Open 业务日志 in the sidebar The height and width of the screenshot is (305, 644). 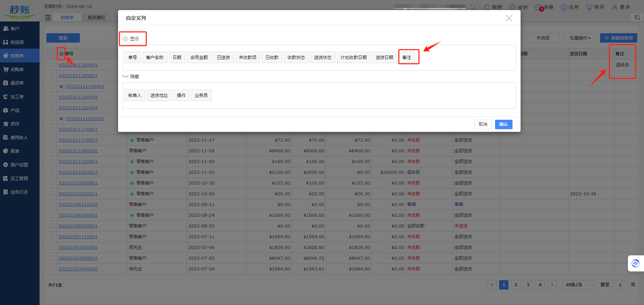(x=19, y=192)
